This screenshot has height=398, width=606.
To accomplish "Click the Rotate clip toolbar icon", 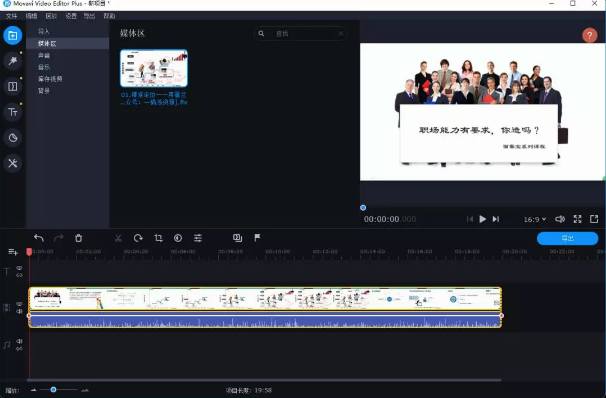I will coord(138,238).
